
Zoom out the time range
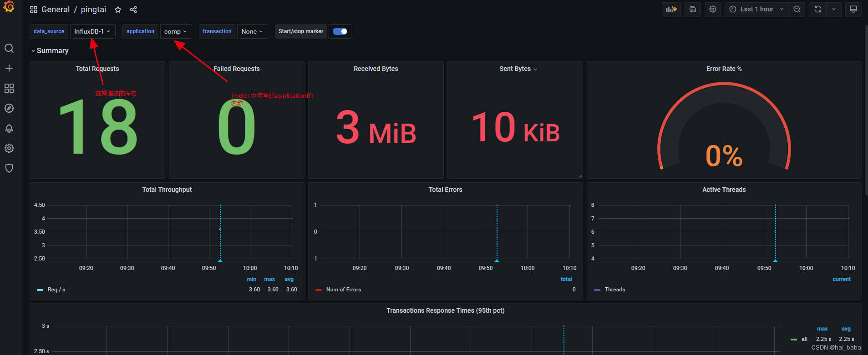click(x=797, y=9)
